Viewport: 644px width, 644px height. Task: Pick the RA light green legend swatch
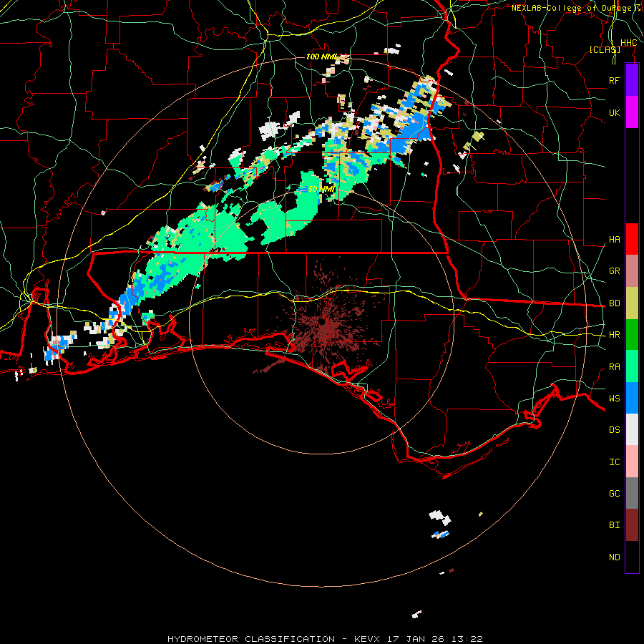(632, 366)
